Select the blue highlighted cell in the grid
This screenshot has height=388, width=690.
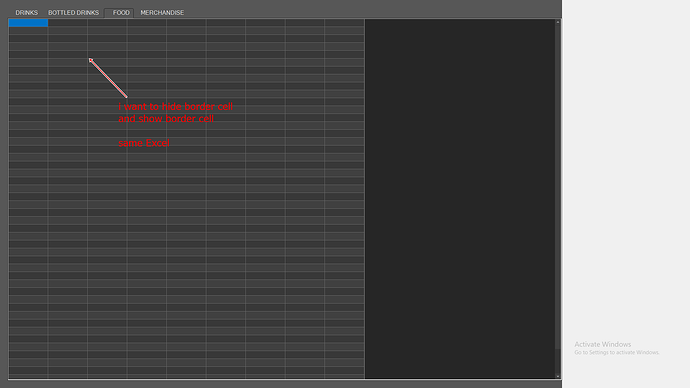click(28, 23)
